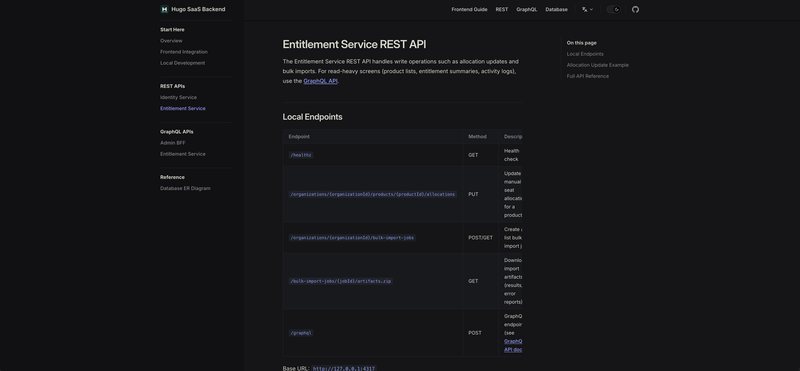
Task: Jump to Local Endpoints in page outline
Action: (585, 54)
